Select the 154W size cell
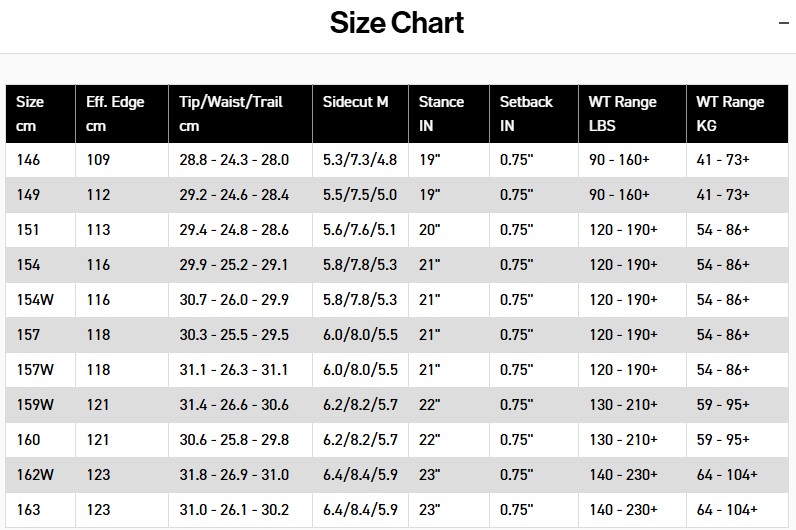796x530 pixels. click(34, 300)
